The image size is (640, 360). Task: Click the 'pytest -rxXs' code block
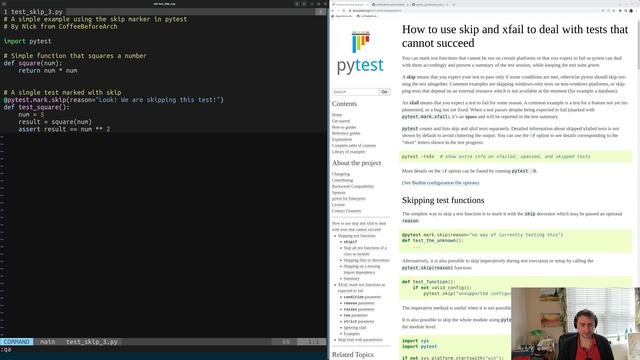pyautogui.click(x=516, y=156)
